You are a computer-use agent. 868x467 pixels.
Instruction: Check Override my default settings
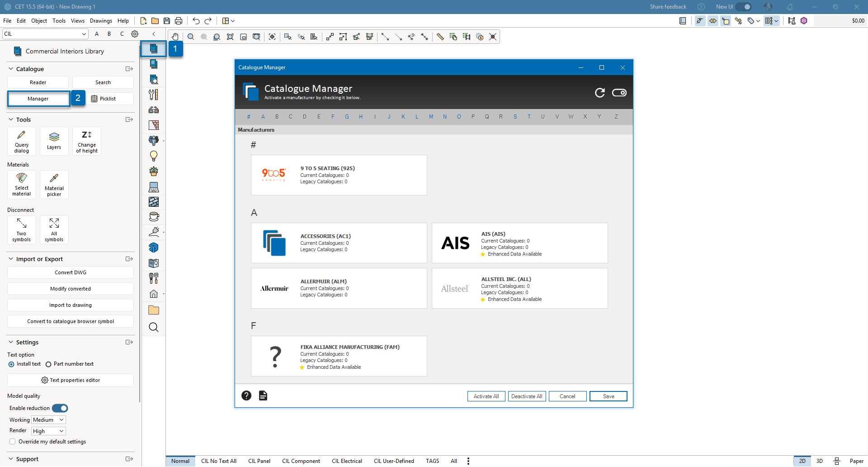13,442
